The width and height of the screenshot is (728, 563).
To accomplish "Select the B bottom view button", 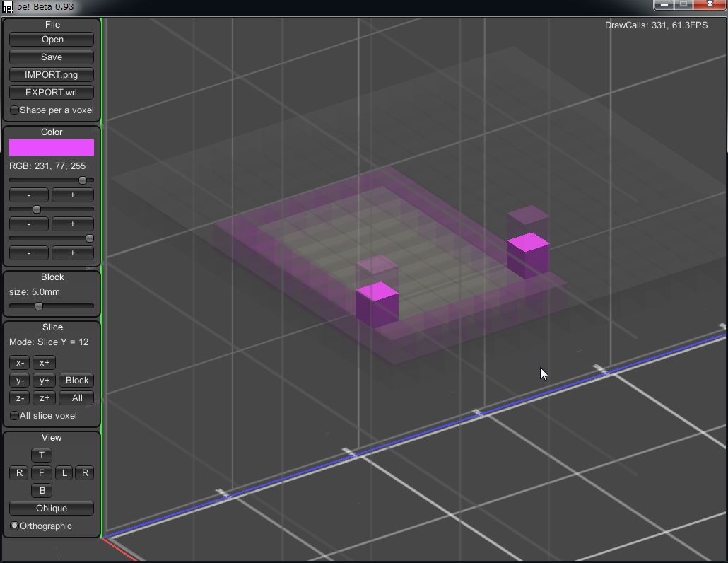I will tap(42, 491).
